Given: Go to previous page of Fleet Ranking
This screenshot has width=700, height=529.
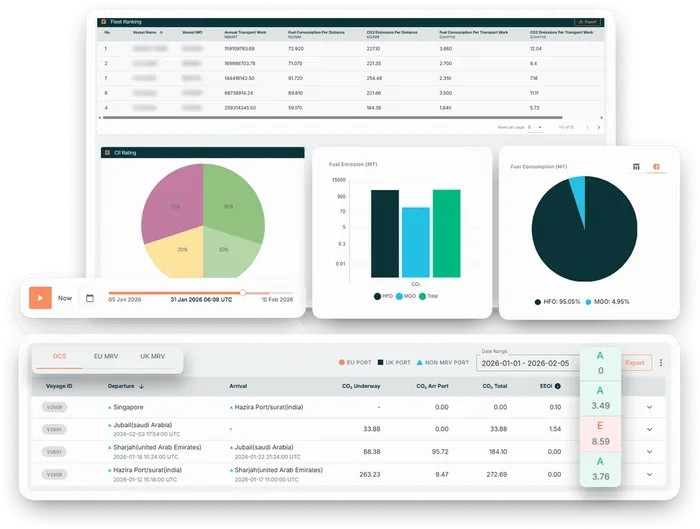Looking at the screenshot, I should 588,128.
